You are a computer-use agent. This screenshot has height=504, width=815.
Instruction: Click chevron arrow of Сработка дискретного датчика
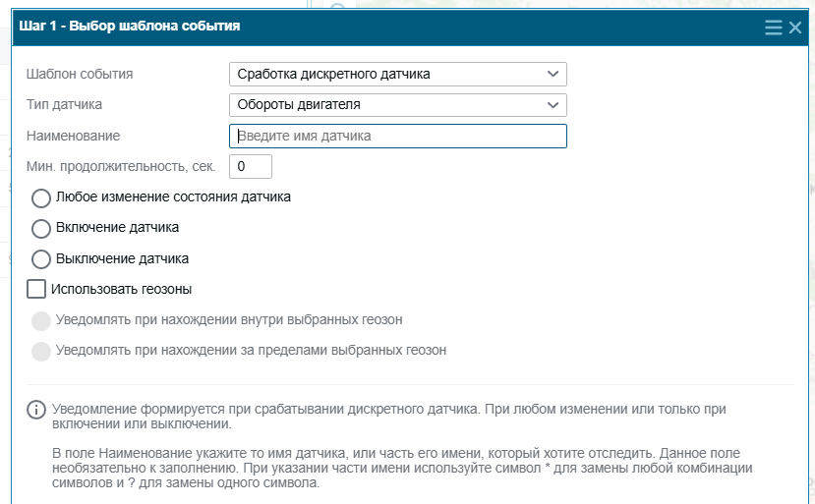553,75
